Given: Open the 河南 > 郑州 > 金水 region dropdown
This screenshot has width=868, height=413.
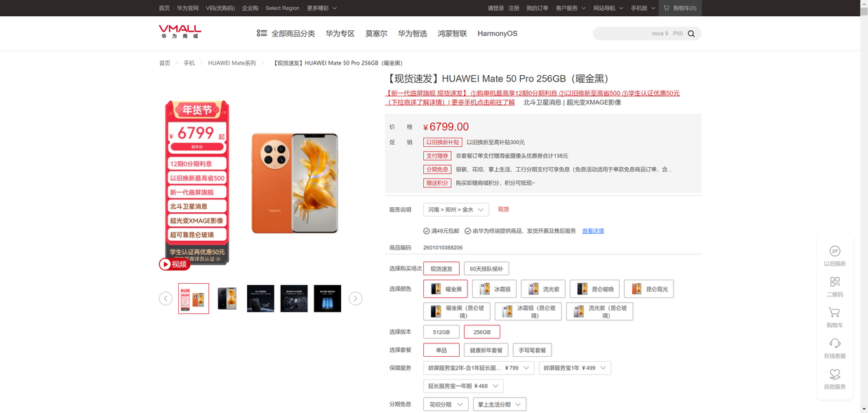Looking at the screenshot, I should (x=456, y=209).
